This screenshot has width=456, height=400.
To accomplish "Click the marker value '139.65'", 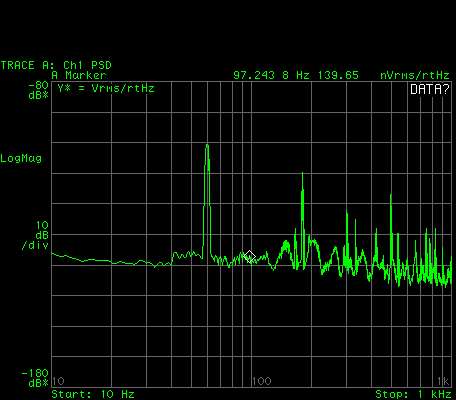I will (x=338, y=75).
